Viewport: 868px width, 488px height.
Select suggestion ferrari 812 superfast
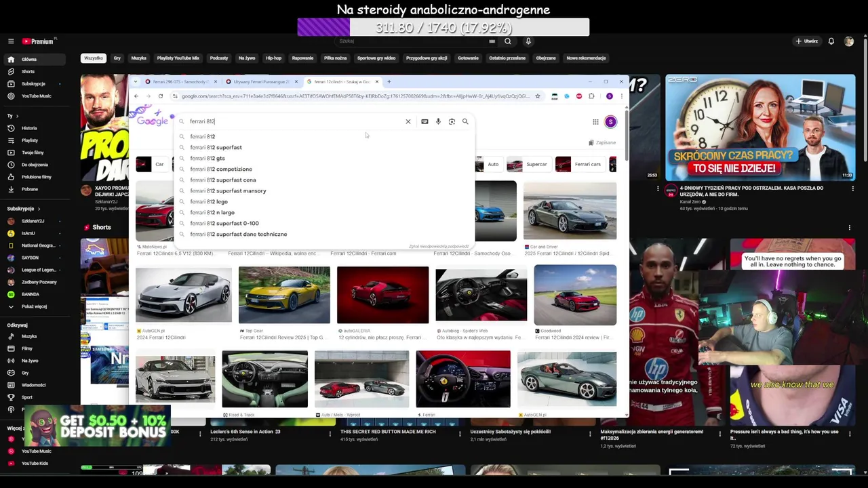click(325, 147)
